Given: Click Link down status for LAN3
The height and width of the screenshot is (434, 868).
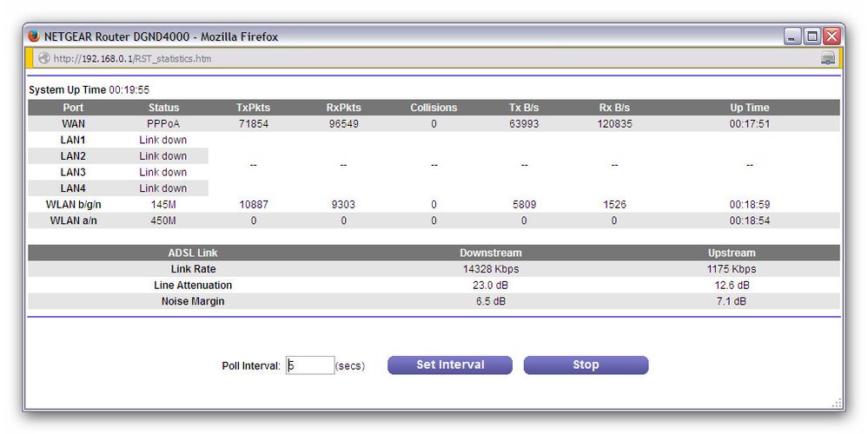Looking at the screenshot, I should coord(162,172).
